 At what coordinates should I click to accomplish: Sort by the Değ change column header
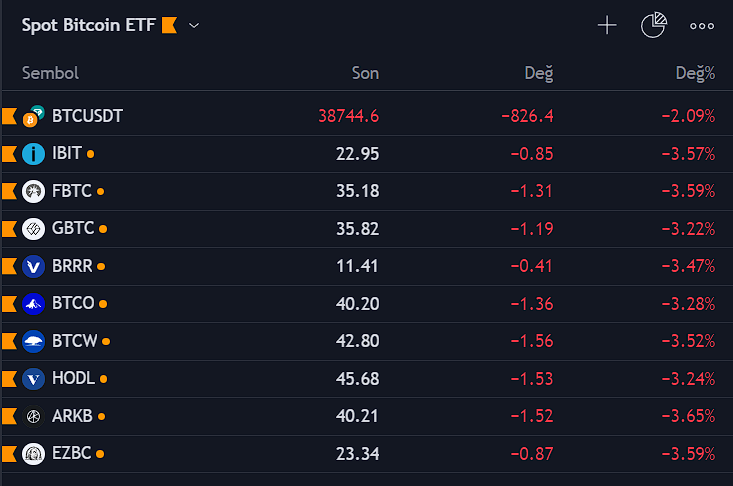point(539,73)
